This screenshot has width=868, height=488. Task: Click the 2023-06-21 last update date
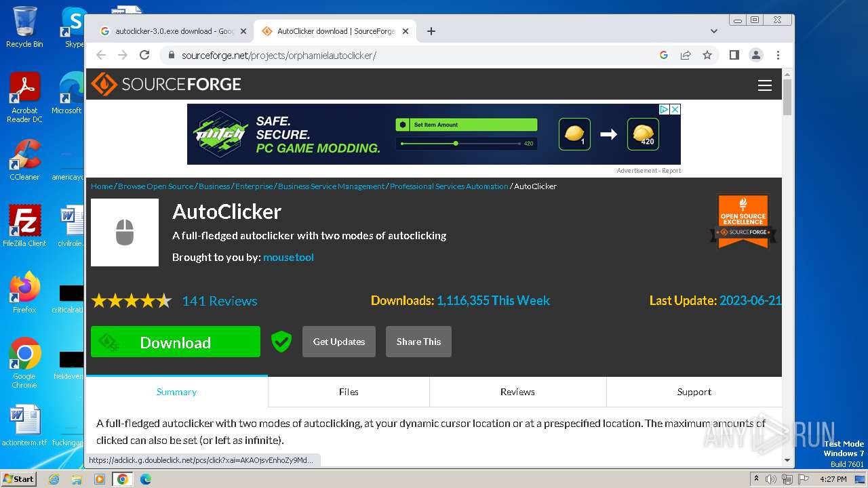click(x=751, y=301)
